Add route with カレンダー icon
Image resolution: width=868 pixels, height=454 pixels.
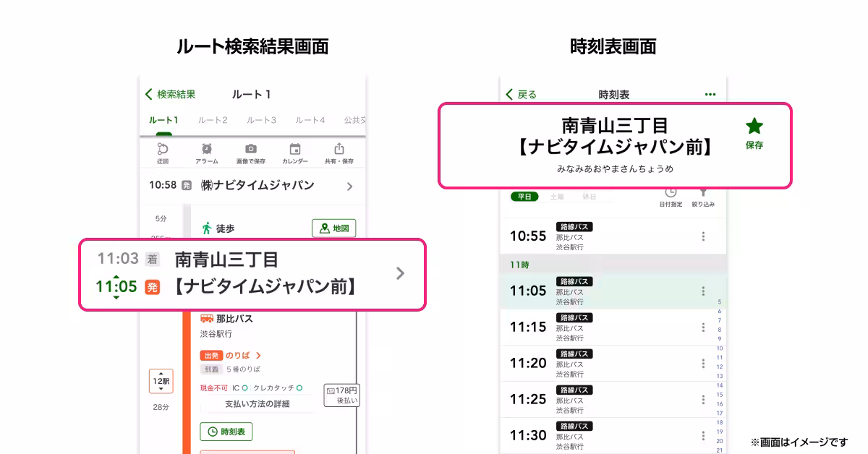tap(295, 153)
